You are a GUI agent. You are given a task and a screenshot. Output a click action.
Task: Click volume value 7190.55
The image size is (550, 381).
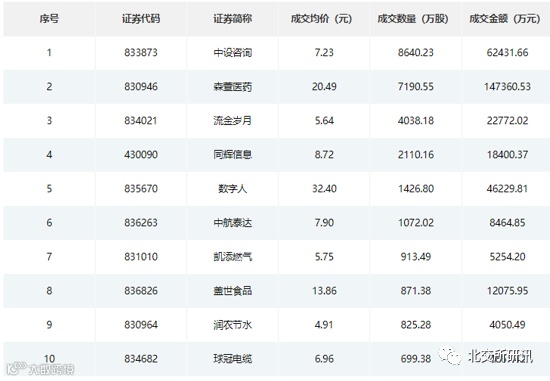(416, 87)
